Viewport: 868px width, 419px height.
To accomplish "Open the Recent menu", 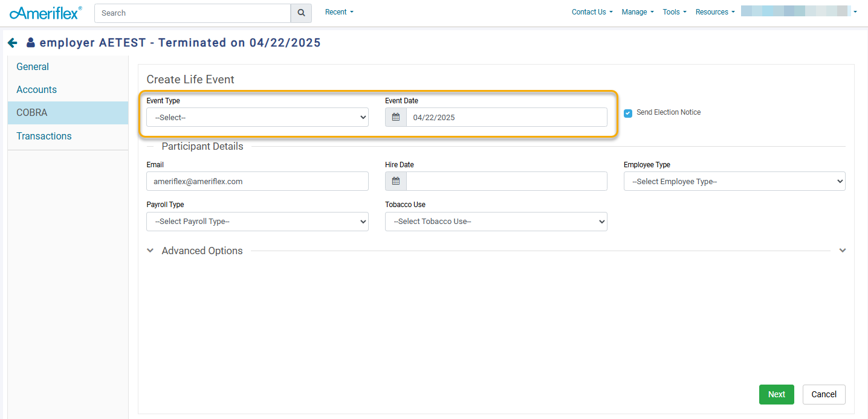I will [x=339, y=12].
